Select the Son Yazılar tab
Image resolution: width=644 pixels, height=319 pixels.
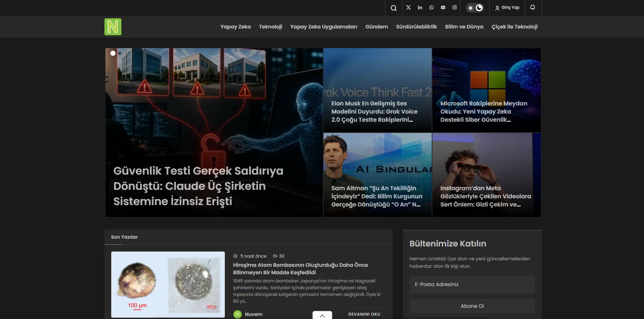pos(124,237)
